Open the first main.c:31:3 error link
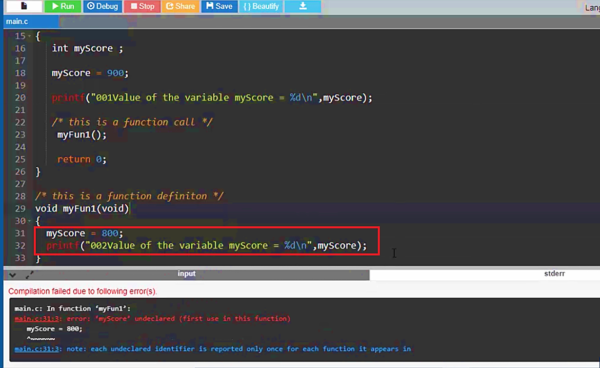 37,319
